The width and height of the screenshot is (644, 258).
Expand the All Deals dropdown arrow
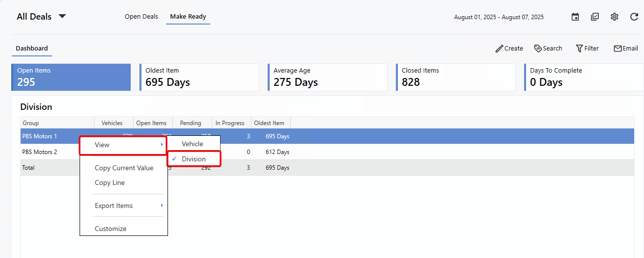62,16
